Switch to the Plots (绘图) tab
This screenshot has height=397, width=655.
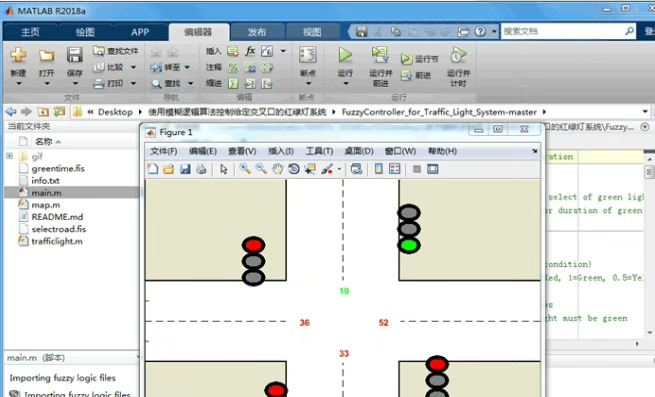tap(85, 32)
